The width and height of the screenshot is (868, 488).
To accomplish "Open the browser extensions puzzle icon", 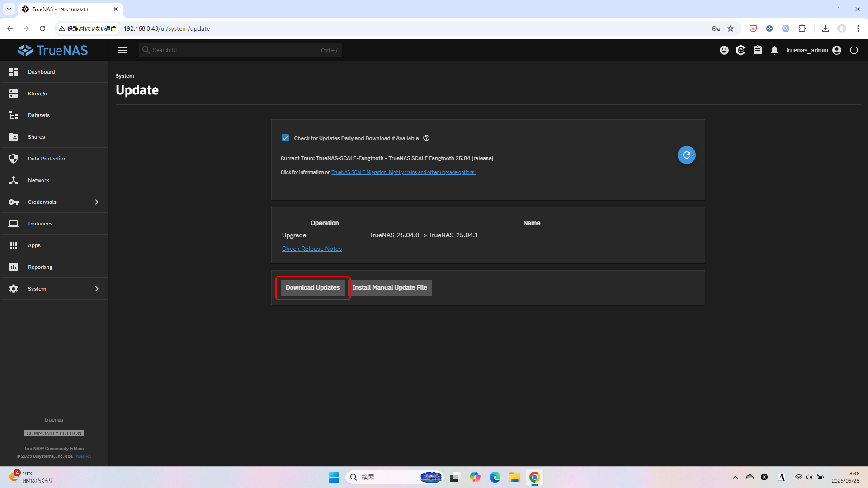I will (802, 28).
